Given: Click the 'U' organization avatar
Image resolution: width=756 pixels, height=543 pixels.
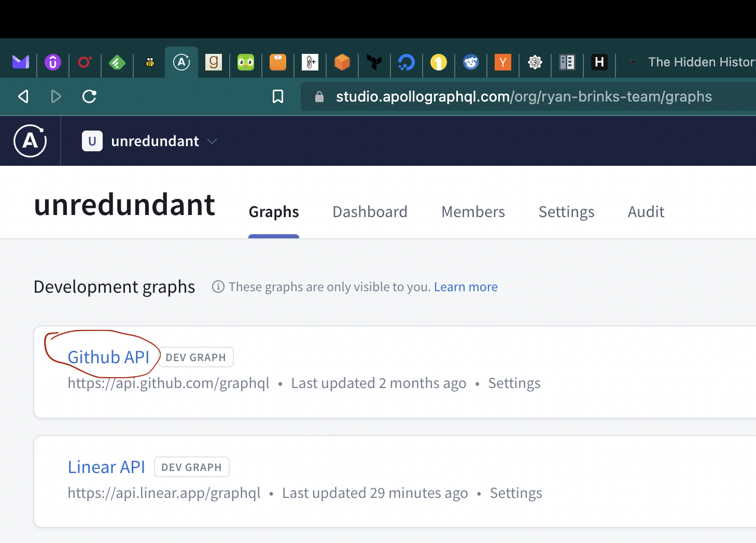Looking at the screenshot, I should (92, 141).
